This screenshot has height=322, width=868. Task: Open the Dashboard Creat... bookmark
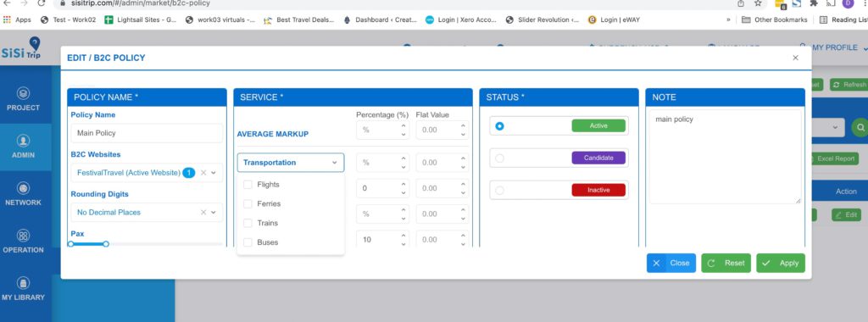381,20
